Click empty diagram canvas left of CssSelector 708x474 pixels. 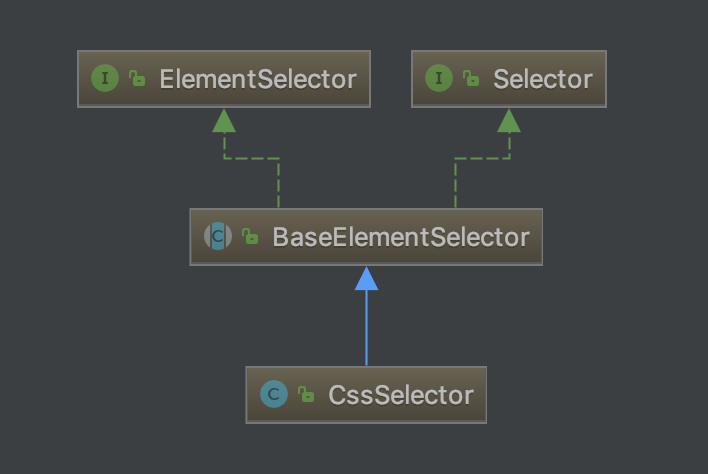click(120, 395)
